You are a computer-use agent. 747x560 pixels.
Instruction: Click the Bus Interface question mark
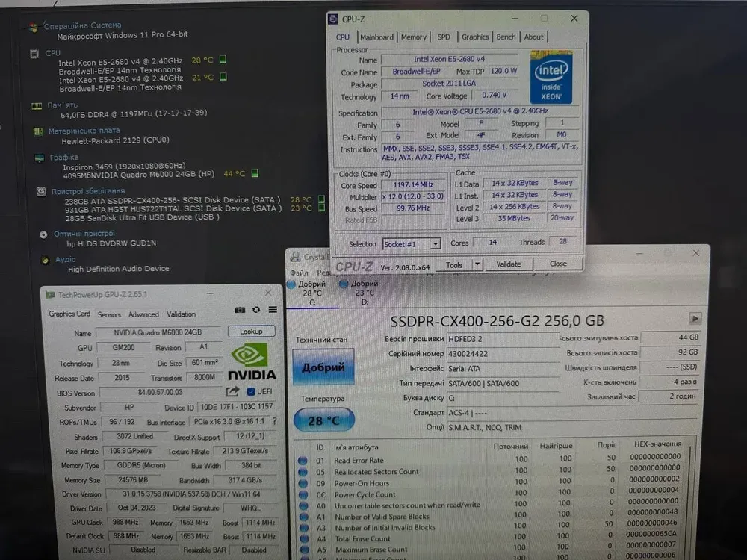(275, 422)
